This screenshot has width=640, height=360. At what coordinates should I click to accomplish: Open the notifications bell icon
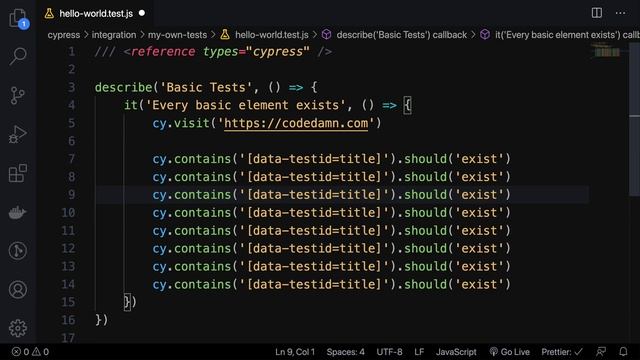tap(623, 352)
